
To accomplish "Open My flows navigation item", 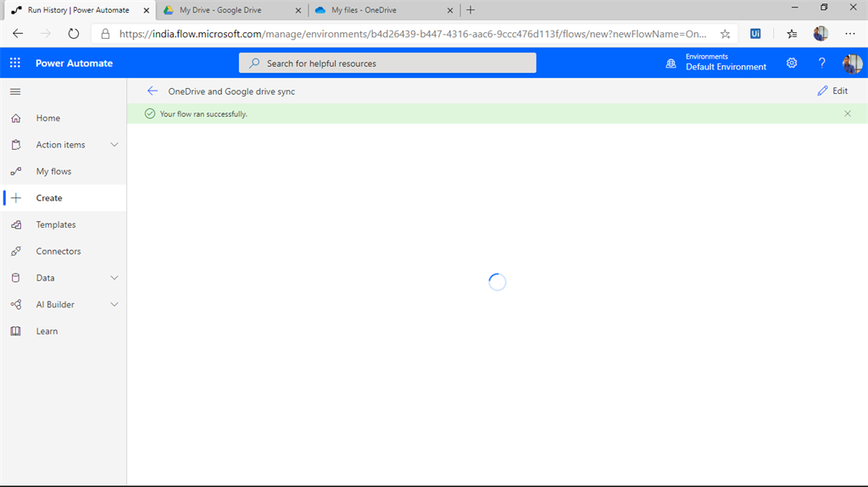I will pos(63,171).
